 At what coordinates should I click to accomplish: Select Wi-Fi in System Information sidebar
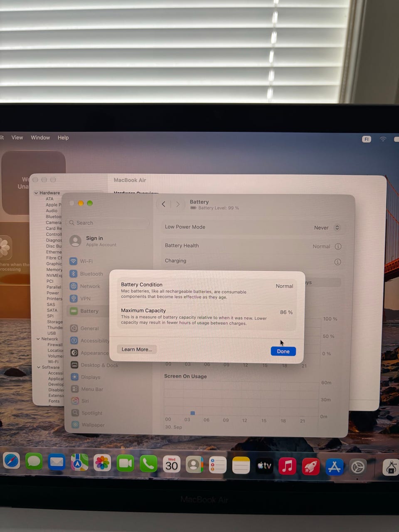(53, 362)
